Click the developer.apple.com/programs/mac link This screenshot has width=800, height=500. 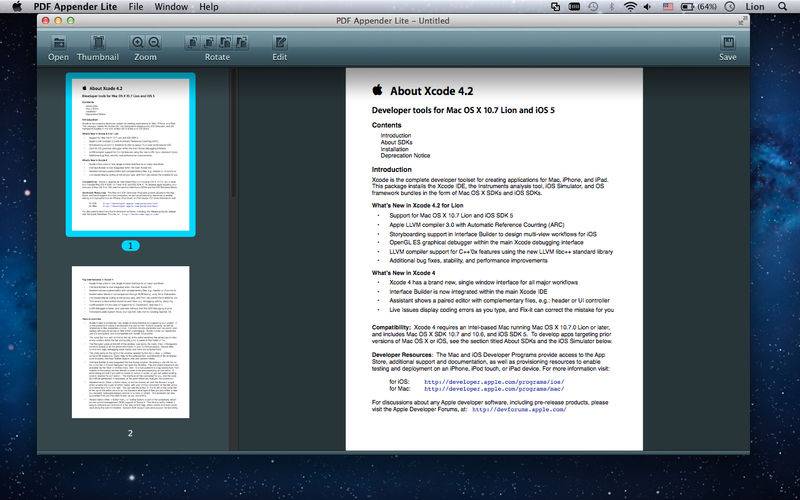(x=494, y=389)
